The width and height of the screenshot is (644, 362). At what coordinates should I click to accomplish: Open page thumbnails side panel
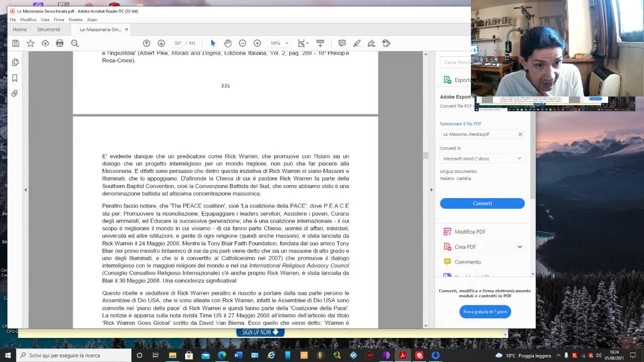pos(15,62)
